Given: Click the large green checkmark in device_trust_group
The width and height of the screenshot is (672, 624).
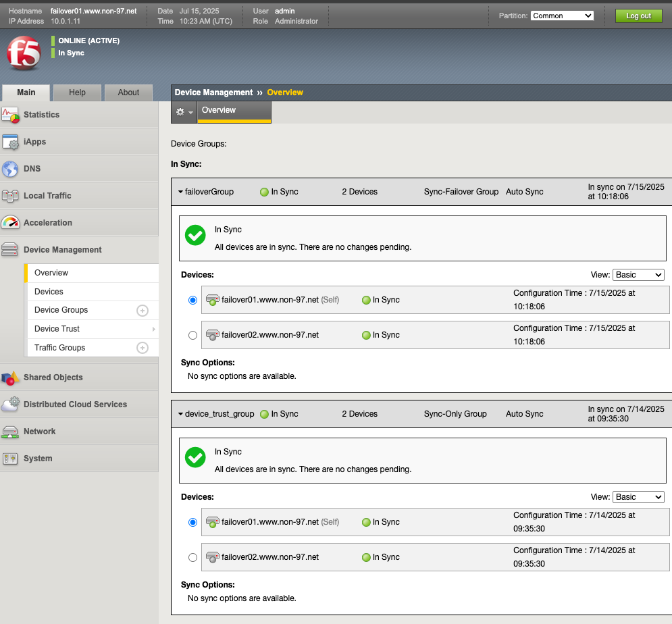Looking at the screenshot, I should [195, 457].
